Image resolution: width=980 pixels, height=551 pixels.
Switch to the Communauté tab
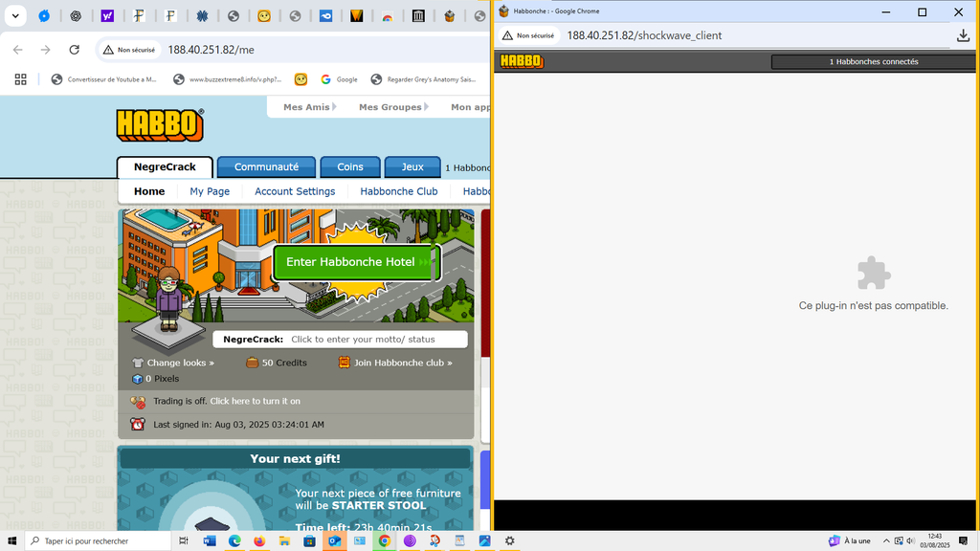tap(266, 166)
